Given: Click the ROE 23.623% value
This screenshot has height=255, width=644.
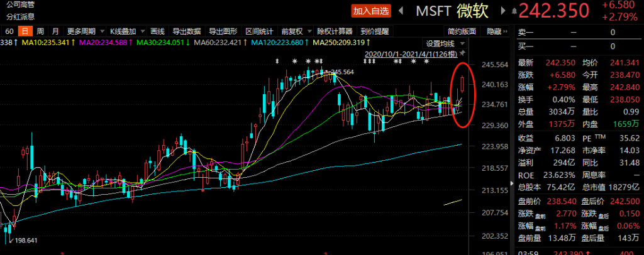Looking at the screenshot, I should click(558, 175).
